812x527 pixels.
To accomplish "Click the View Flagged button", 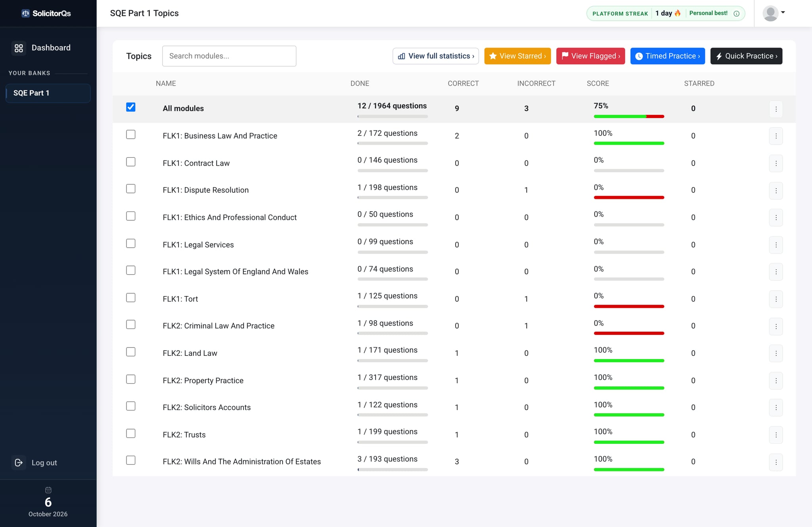I will [591, 56].
